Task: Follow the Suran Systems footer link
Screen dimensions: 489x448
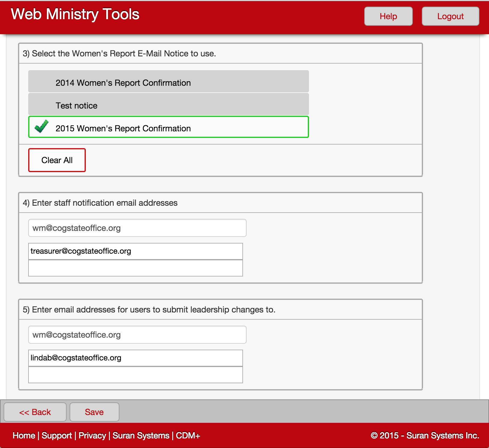Action: click(x=141, y=435)
